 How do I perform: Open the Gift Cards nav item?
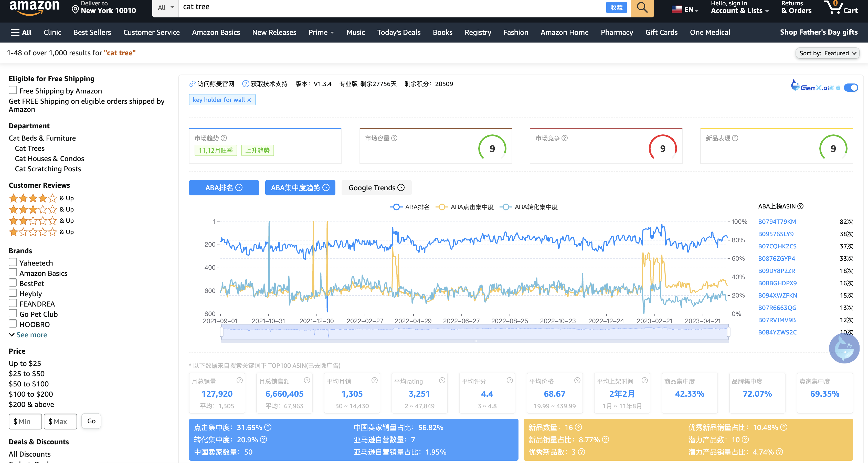pos(661,32)
